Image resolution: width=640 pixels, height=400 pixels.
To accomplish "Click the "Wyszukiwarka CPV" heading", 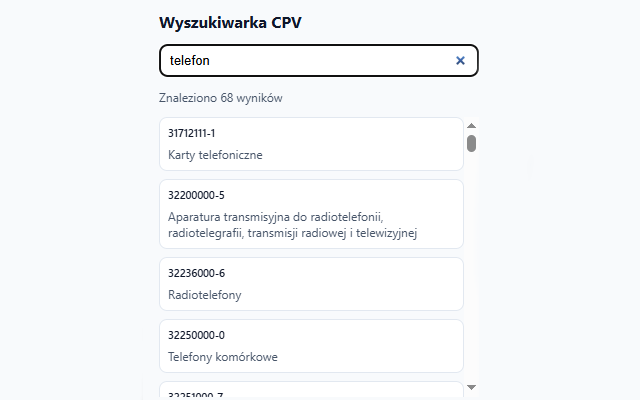I will point(230,22).
